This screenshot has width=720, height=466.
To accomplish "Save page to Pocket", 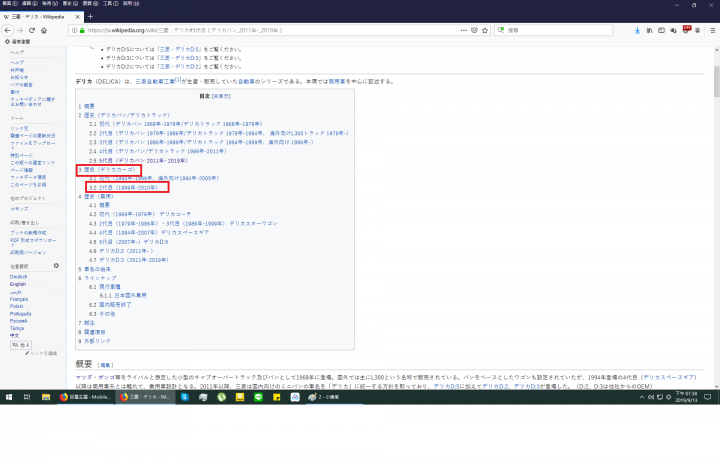I will click(474, 30).
